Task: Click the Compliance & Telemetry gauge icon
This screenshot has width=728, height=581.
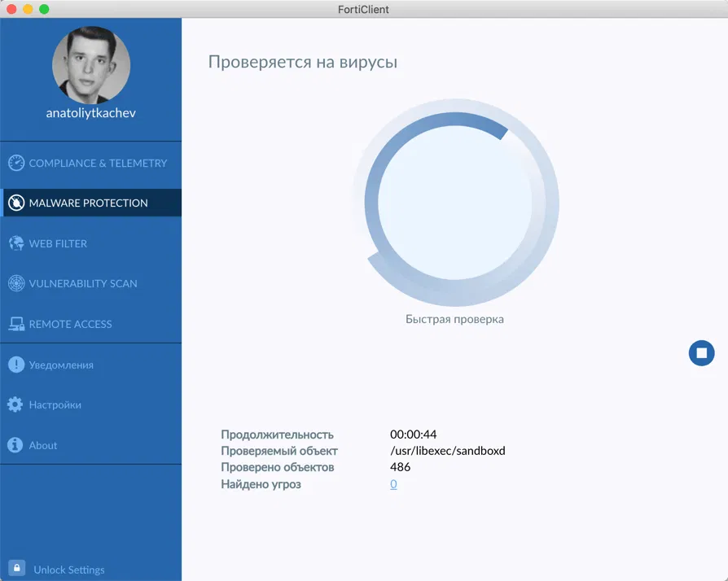Action: click(x=16, y=163)
